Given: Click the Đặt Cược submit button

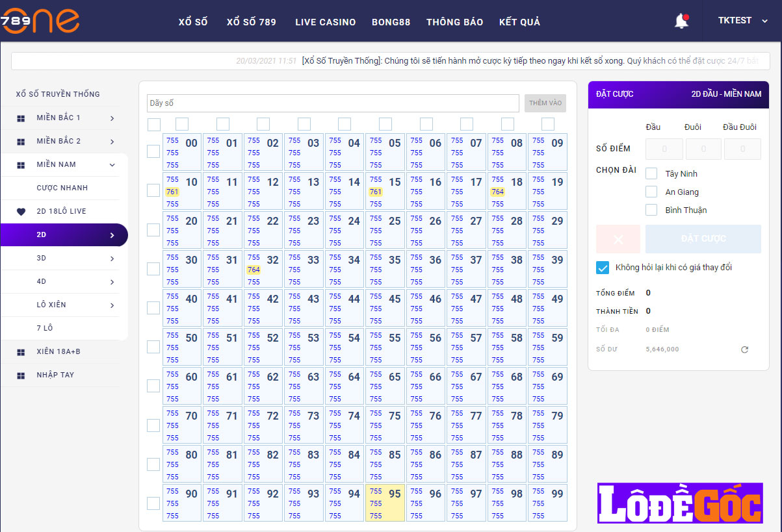Looking at the screenshot, I should point(703,239).
